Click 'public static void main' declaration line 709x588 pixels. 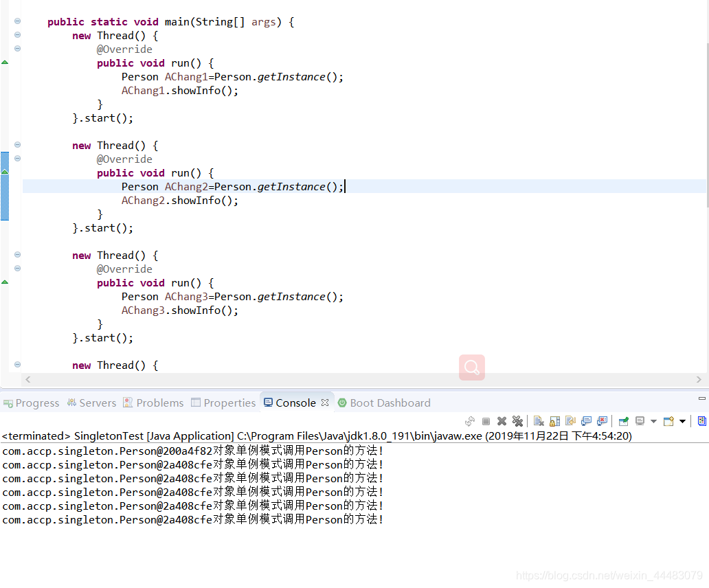(171, 22)
